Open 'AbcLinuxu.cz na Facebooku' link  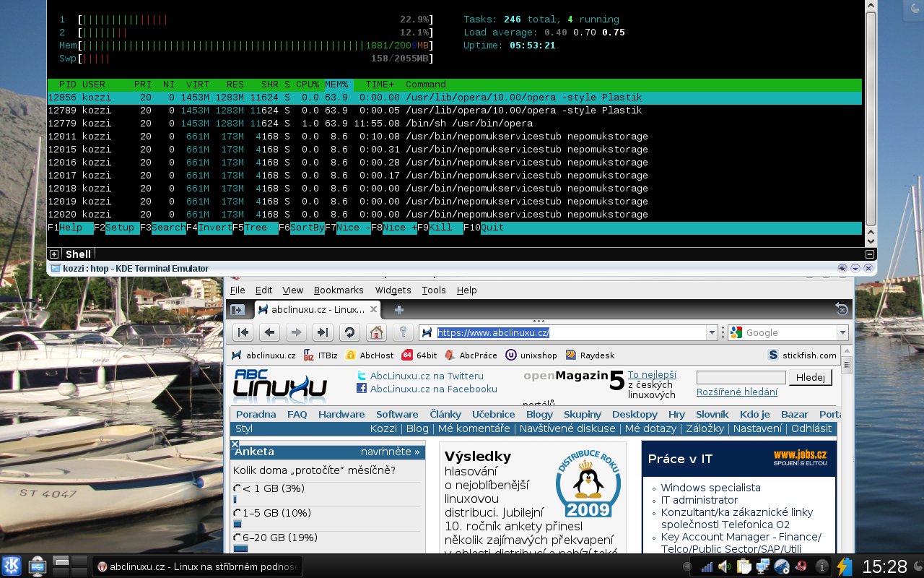point(434,389)
